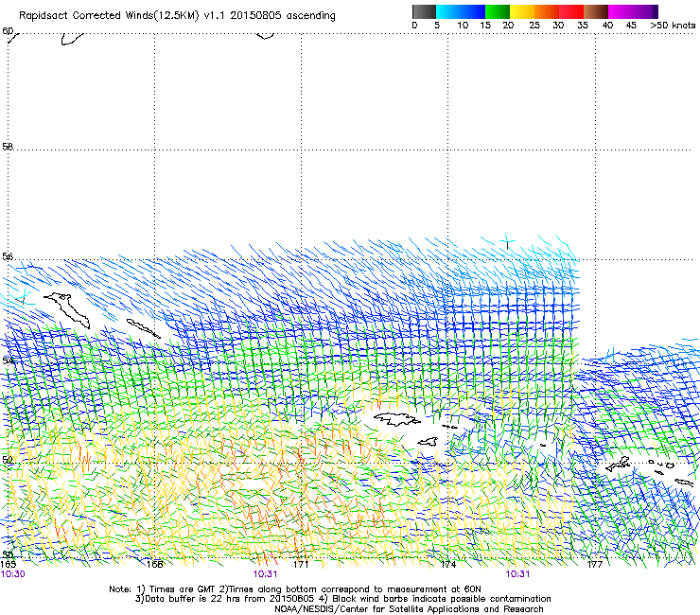Click the "NOAA/NESDIS/Center for Satellite Applications" credit line

pyautogui.click(x=409, y=609)
